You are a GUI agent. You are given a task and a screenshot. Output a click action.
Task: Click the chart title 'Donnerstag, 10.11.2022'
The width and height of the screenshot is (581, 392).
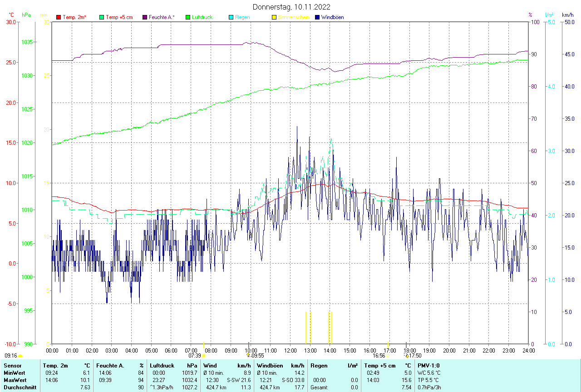coord(292,7)
